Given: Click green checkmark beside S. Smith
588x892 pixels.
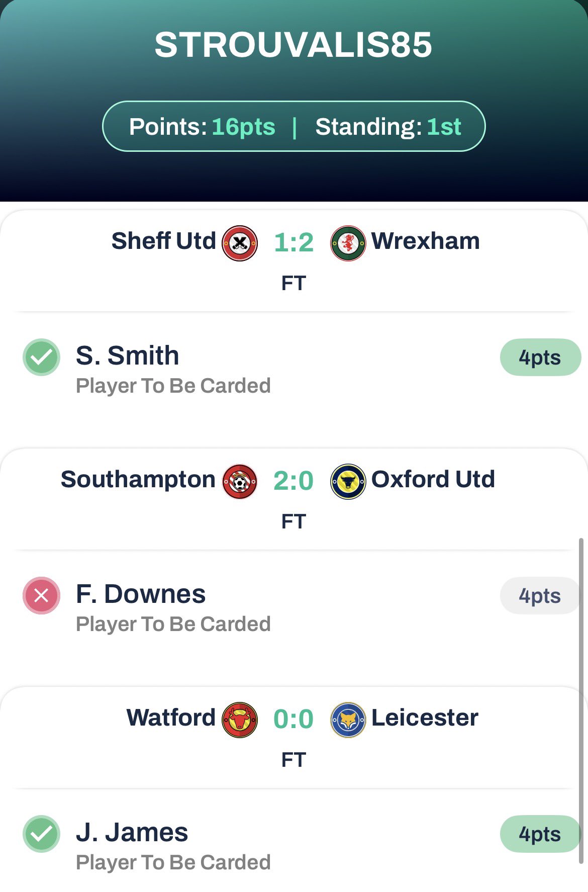Looking at the screenshot, I should [41, 358].
